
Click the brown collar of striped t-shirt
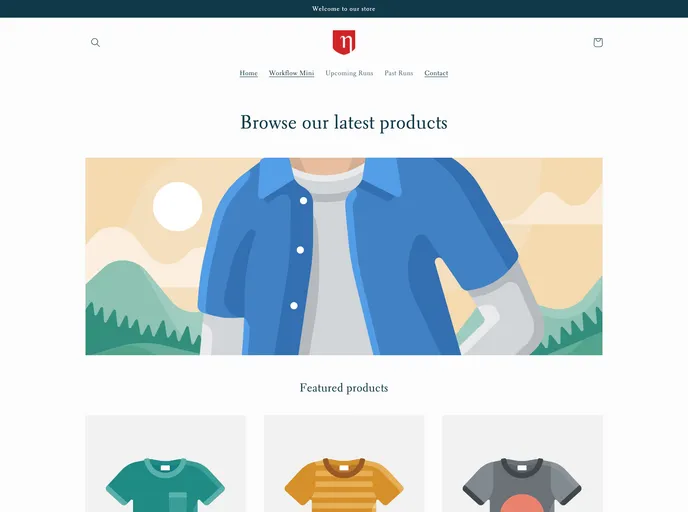tap(344, 466)
